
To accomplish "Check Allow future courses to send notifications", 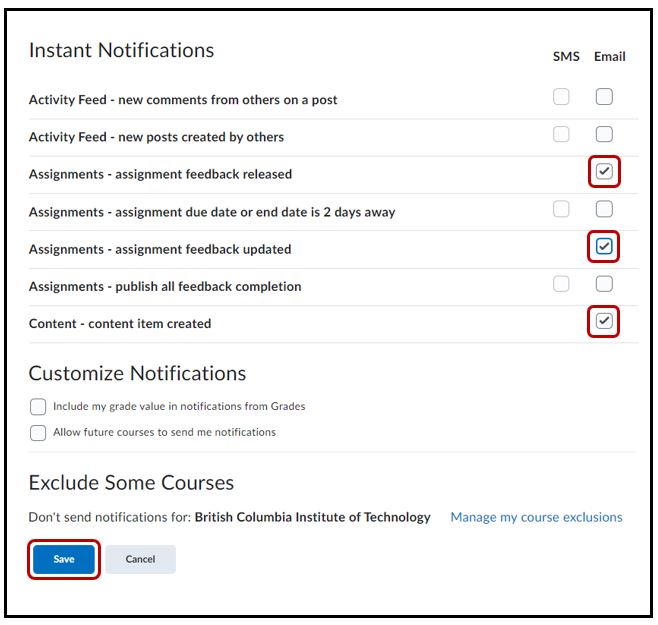I will coord(38,433).
